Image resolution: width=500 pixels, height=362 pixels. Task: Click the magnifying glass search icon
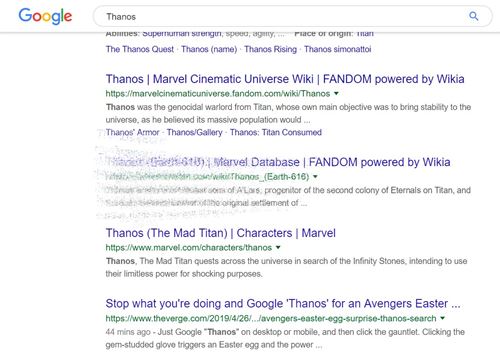(x=474, y=16)
